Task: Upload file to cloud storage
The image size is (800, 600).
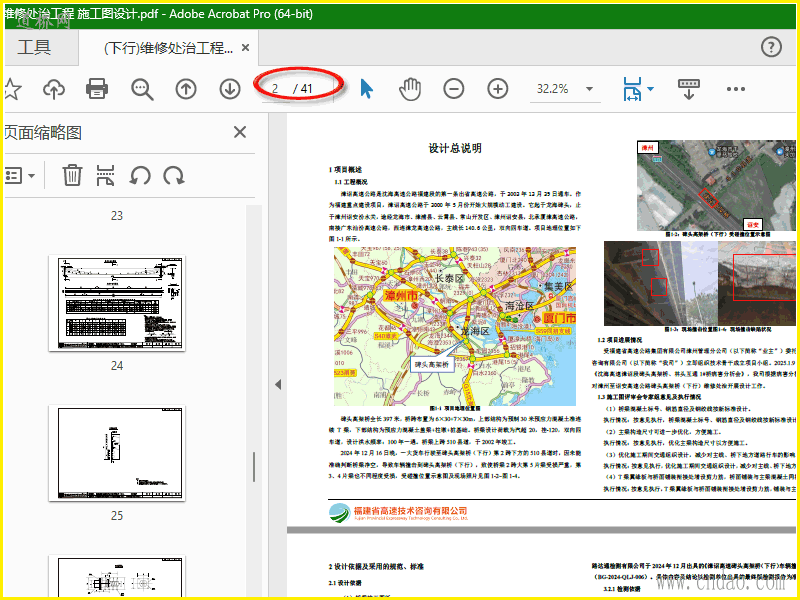Action: pos(54,89)
